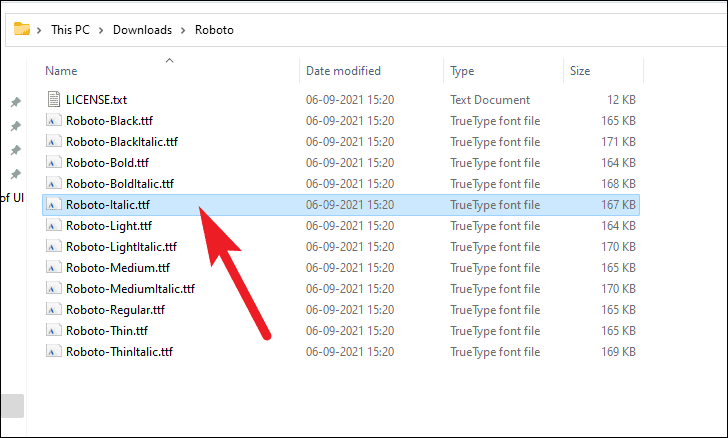Go to This PC in breadcrumb
The height and width of the screenshot is (438, 728).
(70, 30)
